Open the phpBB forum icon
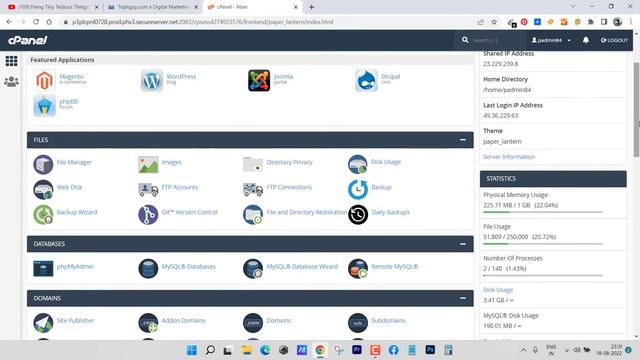Screen dimensions: 640x360 tap(44, 105)
